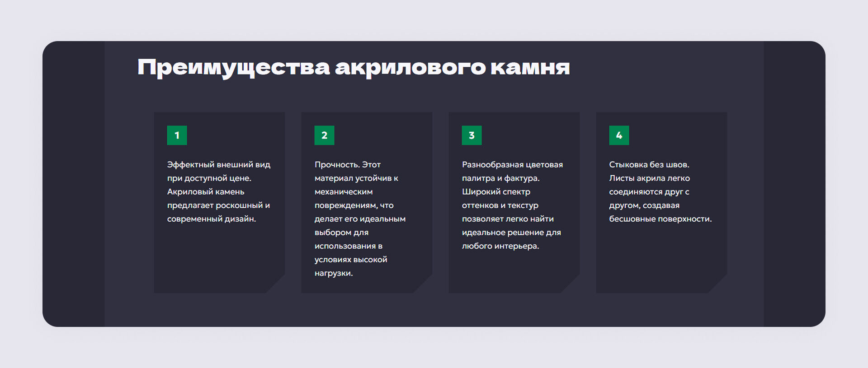Screen dimensions: 868x368
Task: Click the text "современный дизайн." in card one
Action: pyautogui.click(x=212, y=219)
